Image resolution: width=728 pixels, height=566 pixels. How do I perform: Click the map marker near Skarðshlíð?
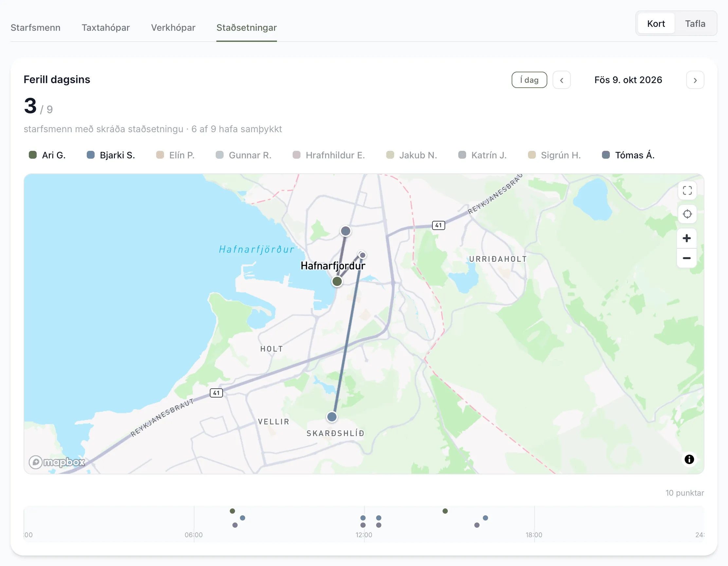click(332, 417)
